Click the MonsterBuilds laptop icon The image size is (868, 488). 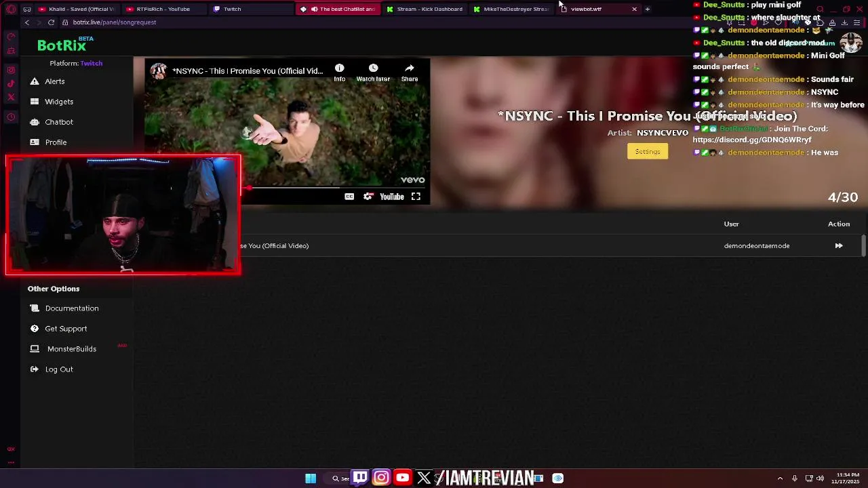(x=35, y=349)
